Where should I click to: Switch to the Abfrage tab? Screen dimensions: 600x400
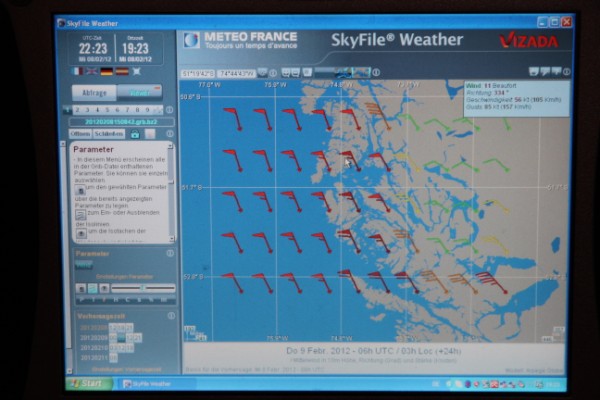click(94, 93)
